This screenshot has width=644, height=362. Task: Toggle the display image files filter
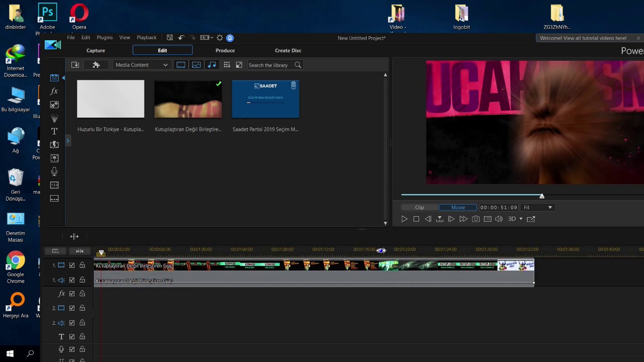(x=196, y=65)
